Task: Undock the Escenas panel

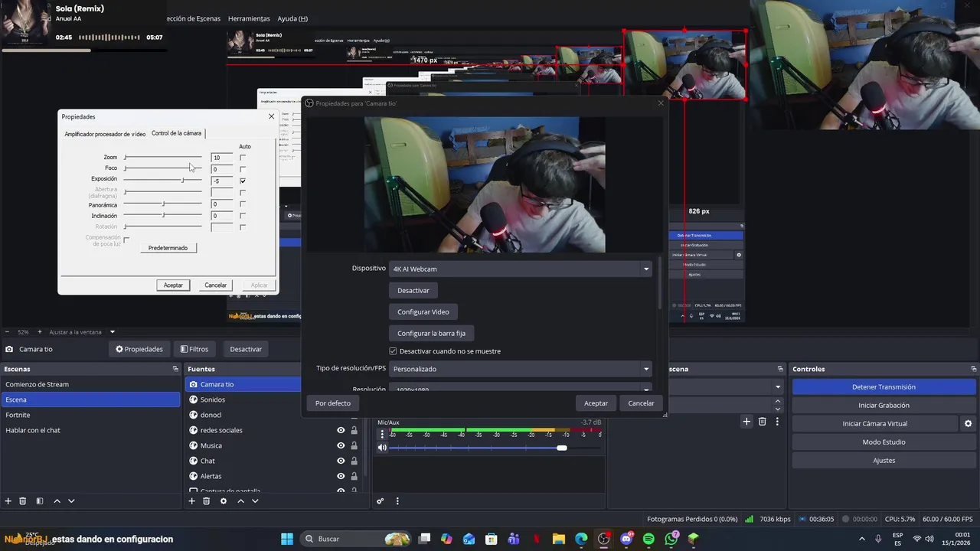Action: (x=175, y=369)
